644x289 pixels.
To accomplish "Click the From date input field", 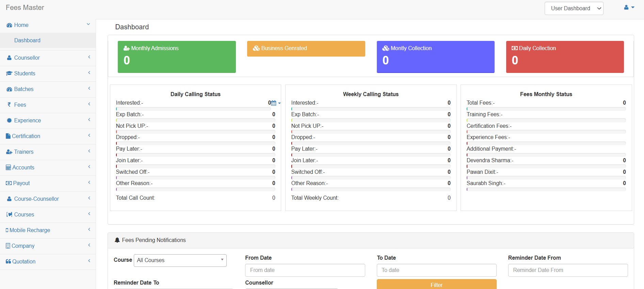I will coord(305,270).
